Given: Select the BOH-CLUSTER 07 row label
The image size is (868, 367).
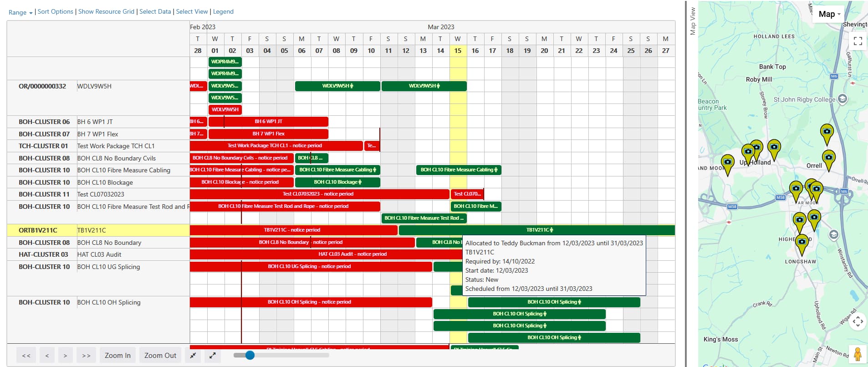Looking at the screenshot, I should (x=44, y=134).
